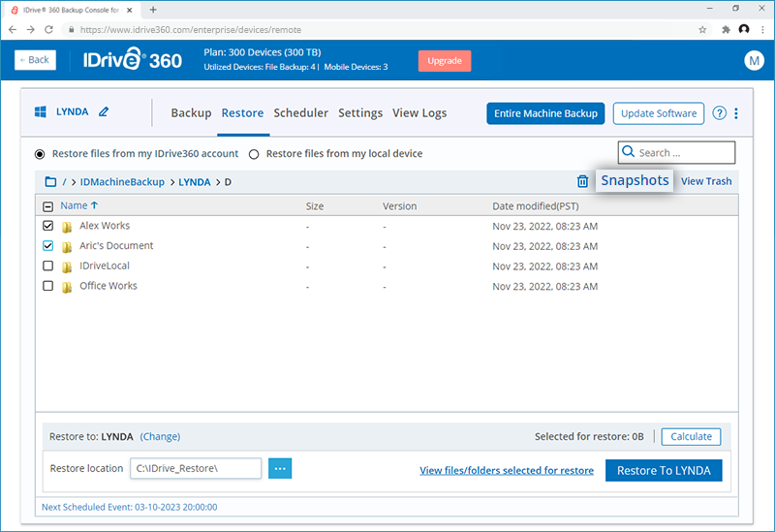Open the IDriveLocal folder name
775x532 pixels.
[105, 266]
